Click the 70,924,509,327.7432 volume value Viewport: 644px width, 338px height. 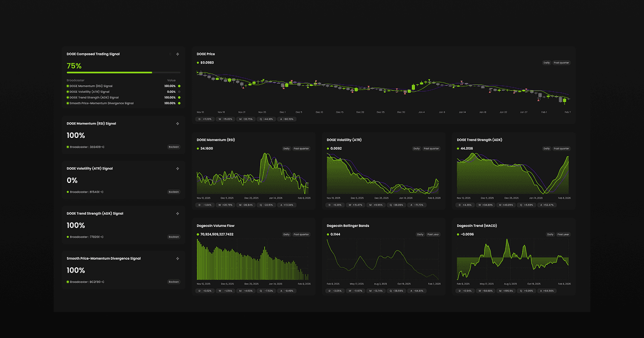217,234
